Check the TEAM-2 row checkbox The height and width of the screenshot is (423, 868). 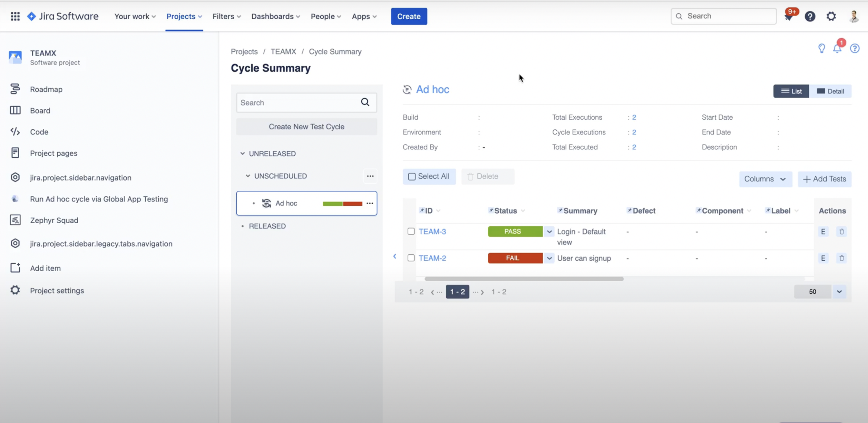[x=411, y=258]
